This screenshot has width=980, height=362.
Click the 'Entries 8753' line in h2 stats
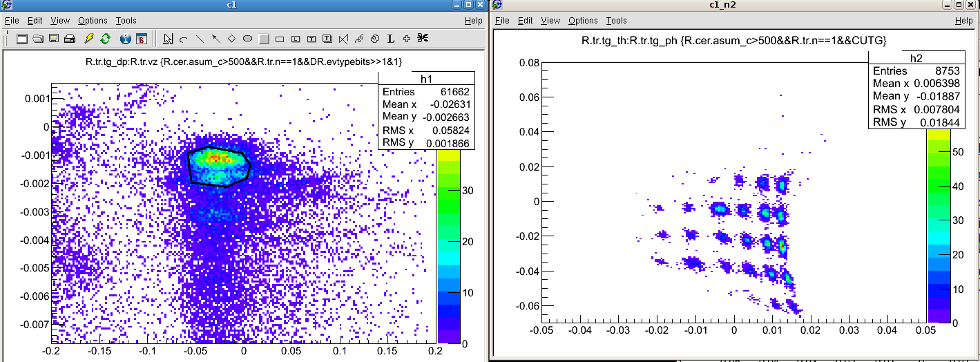pos(916,71)
